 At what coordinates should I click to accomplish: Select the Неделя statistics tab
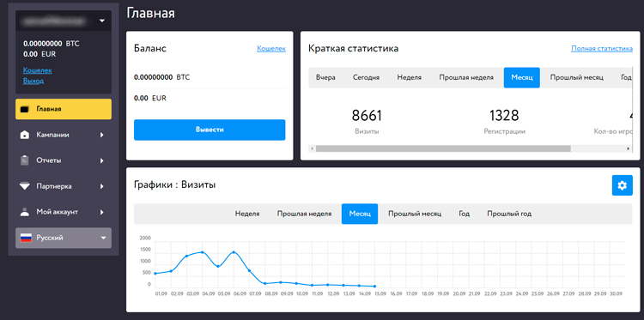pyautogui.click(x=409, y=77)
